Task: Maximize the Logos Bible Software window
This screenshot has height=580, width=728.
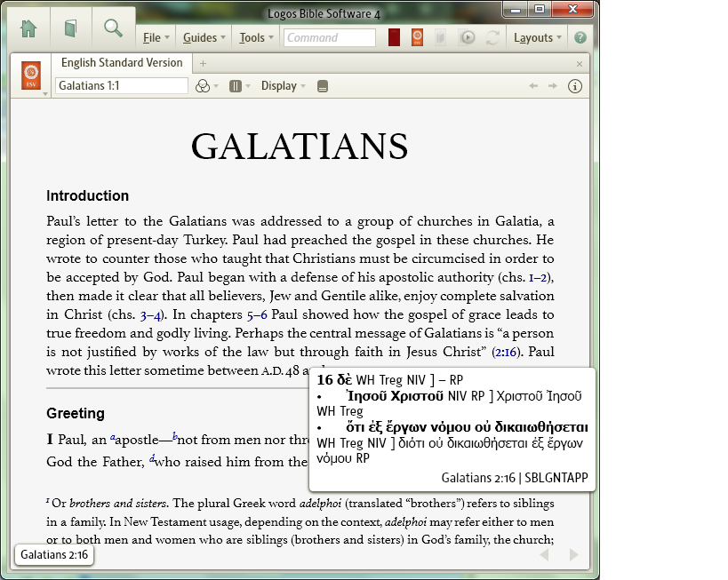Action: [540, 9]
